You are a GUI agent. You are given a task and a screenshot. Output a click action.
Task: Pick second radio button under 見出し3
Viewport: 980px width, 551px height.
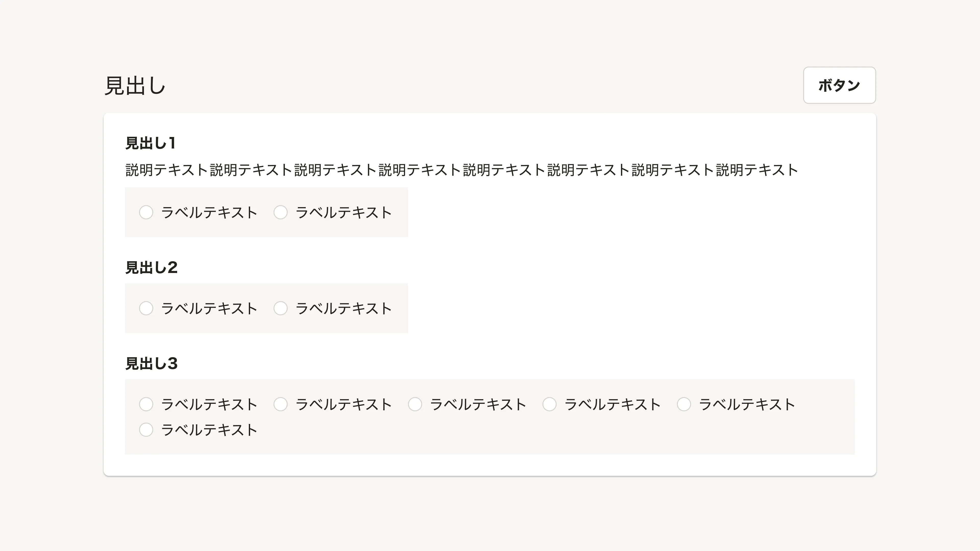(x=280, y=404)
